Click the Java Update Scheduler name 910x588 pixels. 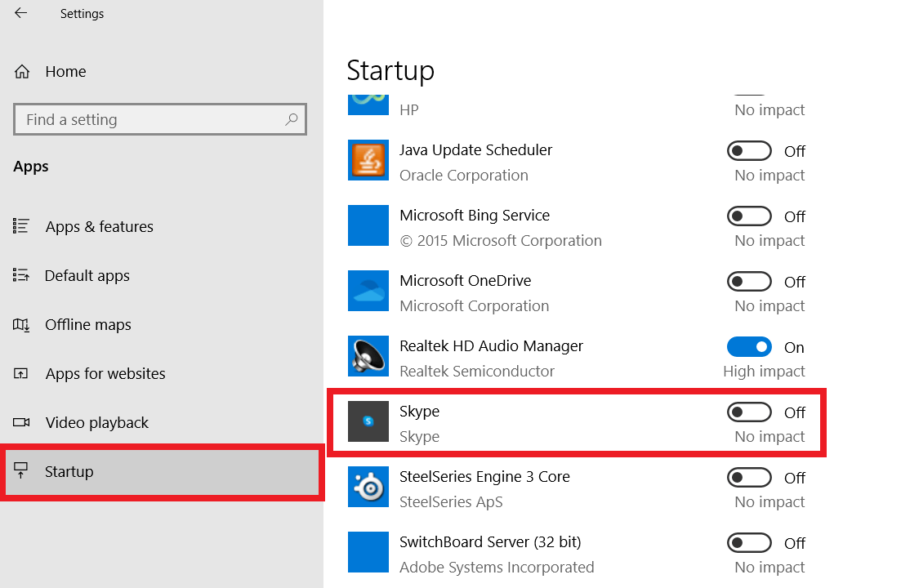click(476, 150)
